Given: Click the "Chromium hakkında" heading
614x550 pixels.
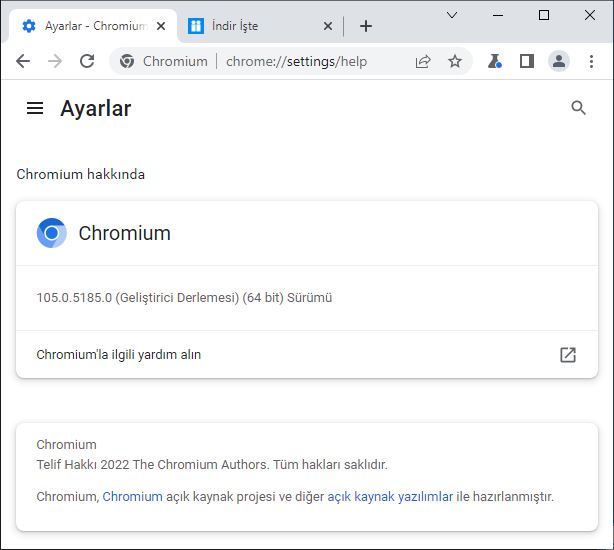Looking at the screenshot, I should (80, 174).
